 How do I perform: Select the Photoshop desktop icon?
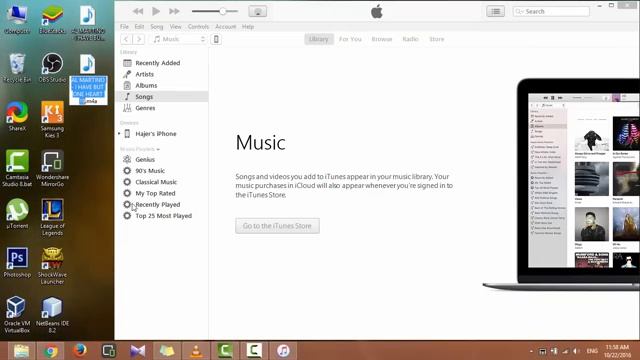17,262
